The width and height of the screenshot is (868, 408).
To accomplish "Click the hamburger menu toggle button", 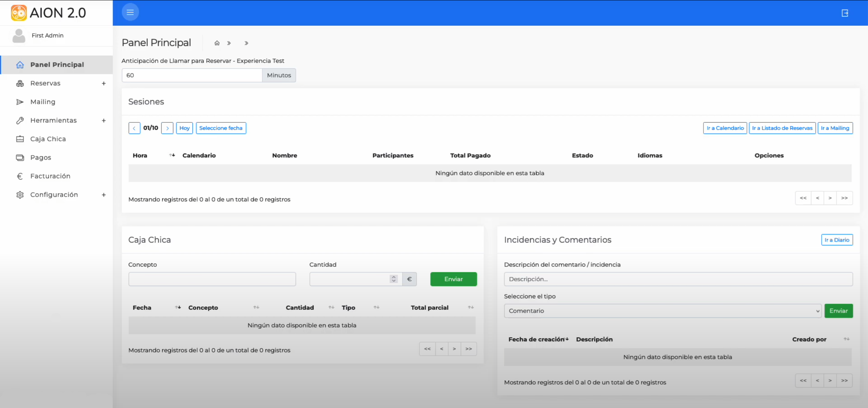I will 130,13.
